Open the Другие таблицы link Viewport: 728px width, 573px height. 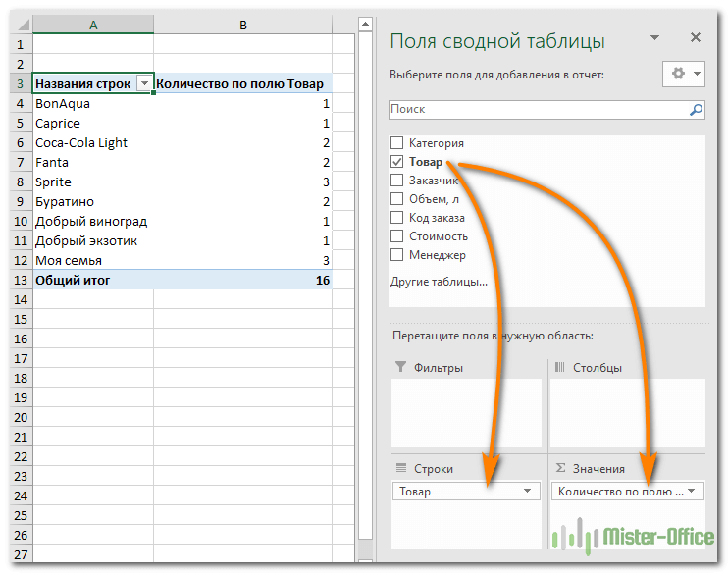pos(439,282)
